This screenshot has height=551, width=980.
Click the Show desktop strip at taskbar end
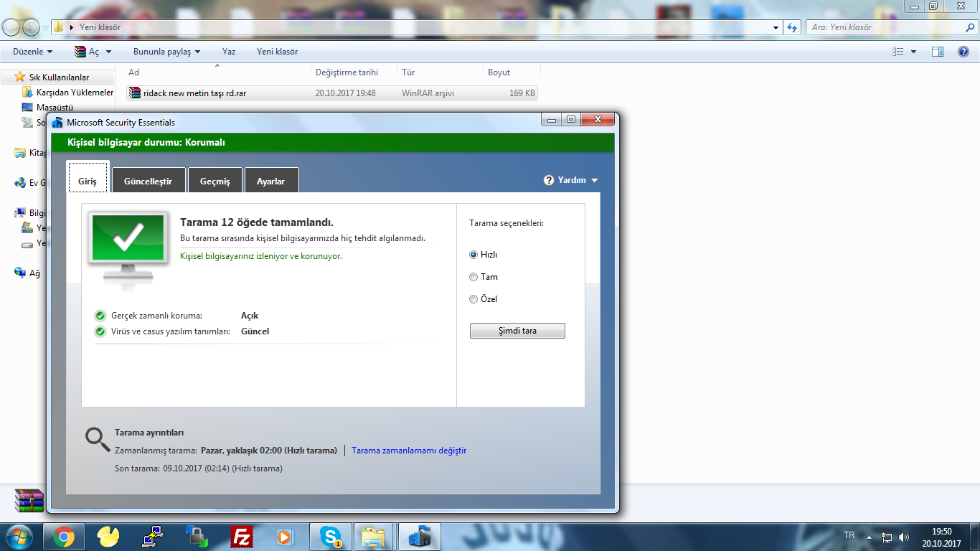coord(975,537)
